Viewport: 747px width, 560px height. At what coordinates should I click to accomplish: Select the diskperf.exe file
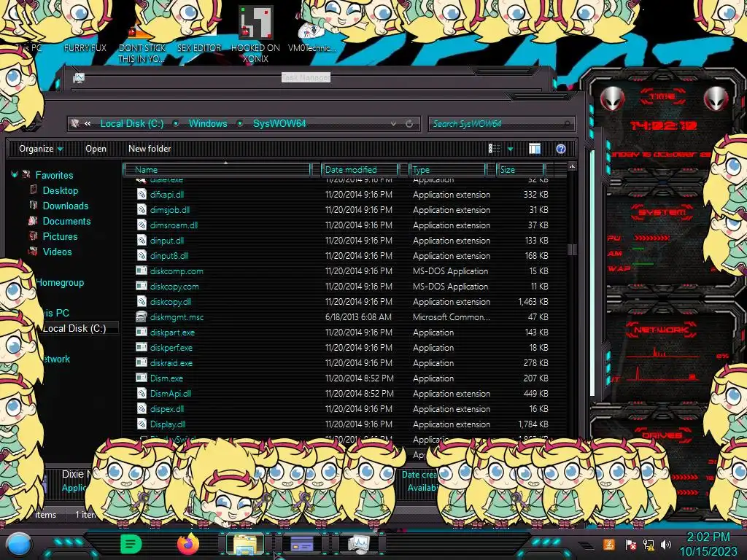(x=171, y=348)
